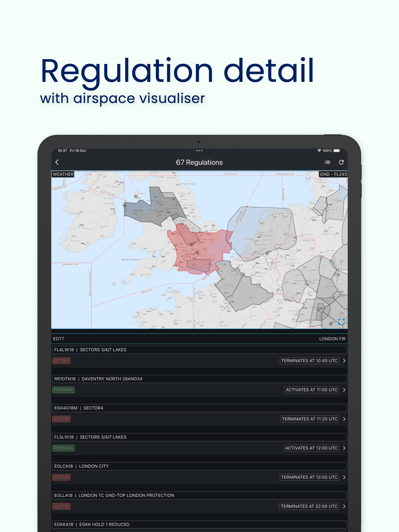The width and height of the screenshot is (399, 532).
Task: Tap the PENDING badge under FL5L1K18
Action: click(63, 448)
